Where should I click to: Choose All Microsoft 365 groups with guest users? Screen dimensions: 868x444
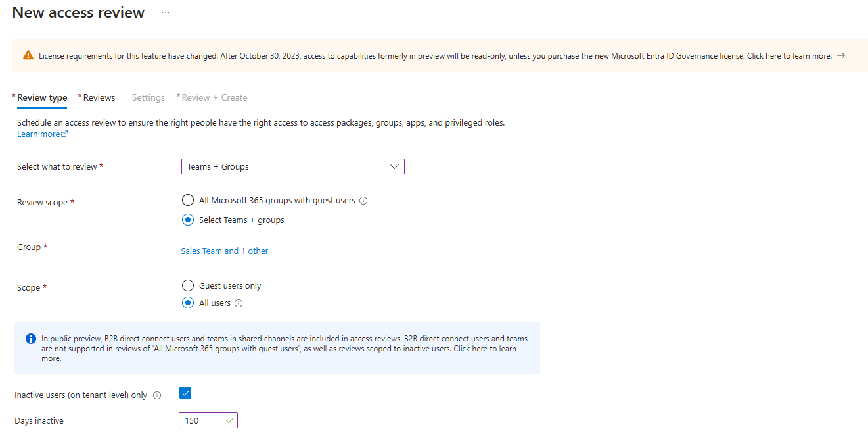(187, 200)
